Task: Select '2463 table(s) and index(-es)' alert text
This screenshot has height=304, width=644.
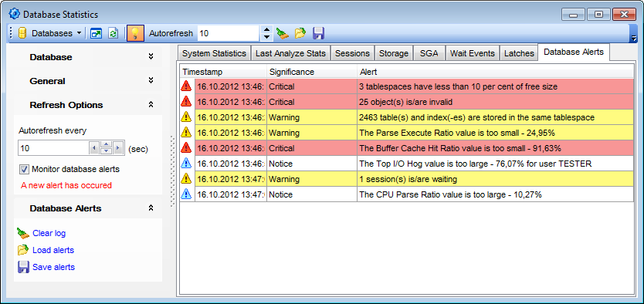Action: tap(476, 117)
